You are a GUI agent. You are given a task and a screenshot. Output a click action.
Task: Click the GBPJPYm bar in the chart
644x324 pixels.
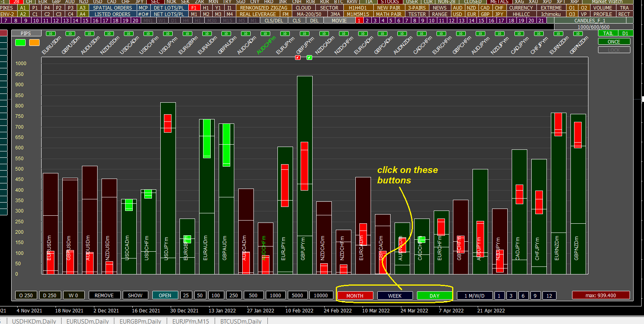point(305,175)
